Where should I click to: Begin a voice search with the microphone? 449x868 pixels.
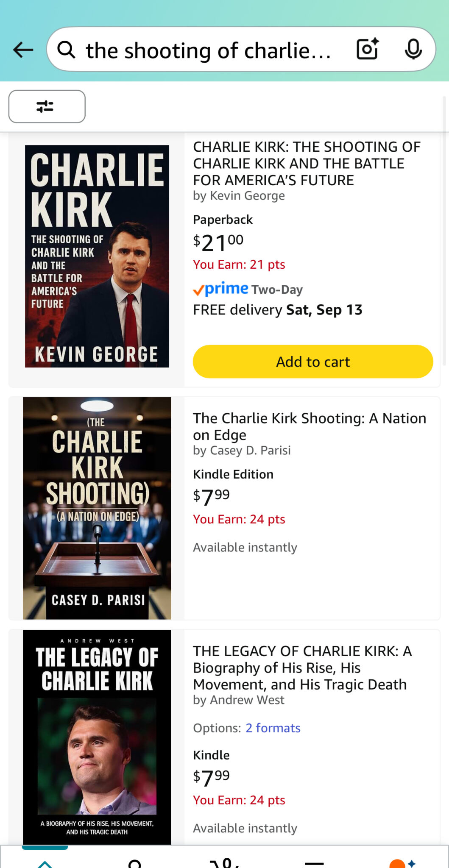[413, 48]
